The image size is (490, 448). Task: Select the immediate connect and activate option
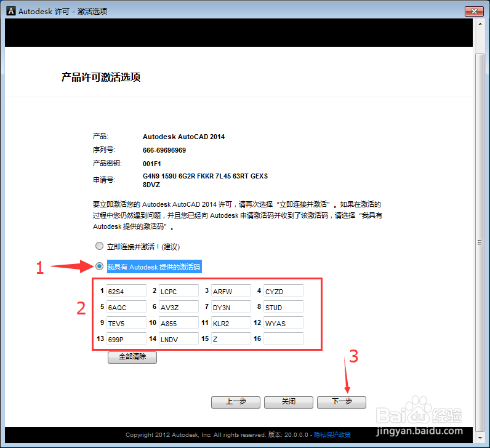tap(99, 246)
